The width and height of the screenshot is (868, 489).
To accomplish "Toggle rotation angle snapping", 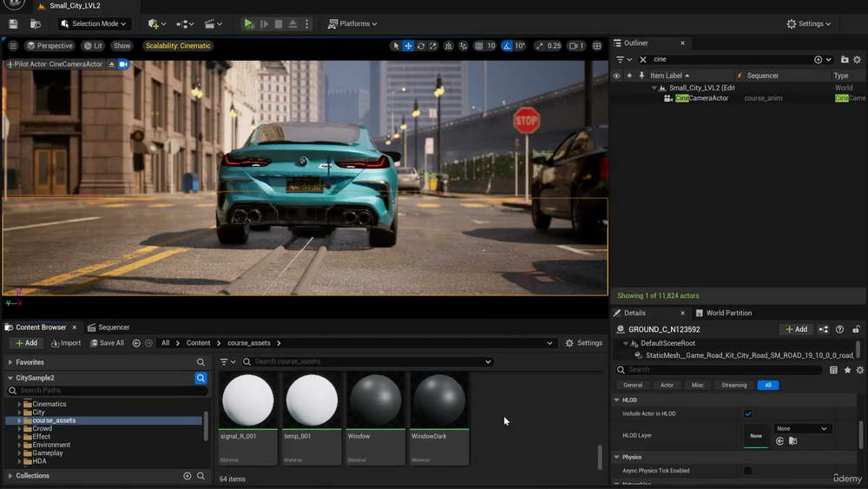I will (x=507, y=46).
